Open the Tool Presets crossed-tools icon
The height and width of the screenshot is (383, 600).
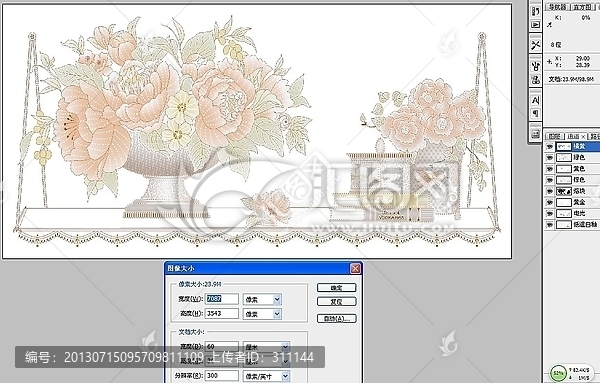[x=535, y=45]
